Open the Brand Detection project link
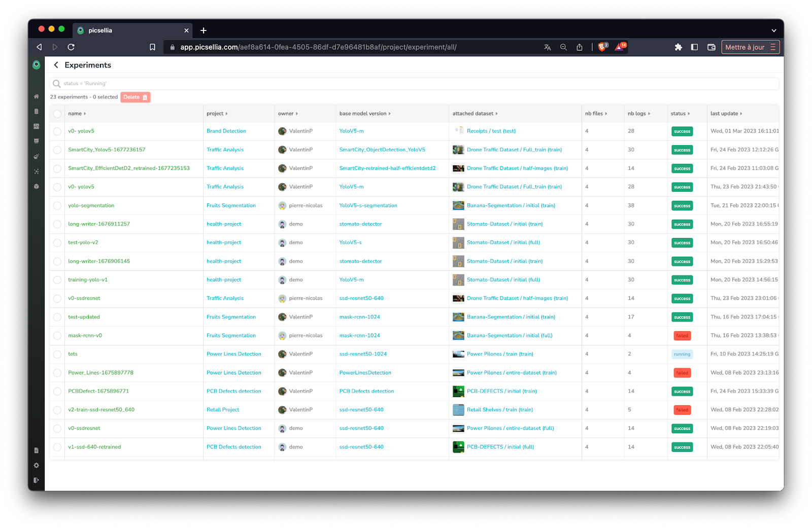 (x=226, y=131)
